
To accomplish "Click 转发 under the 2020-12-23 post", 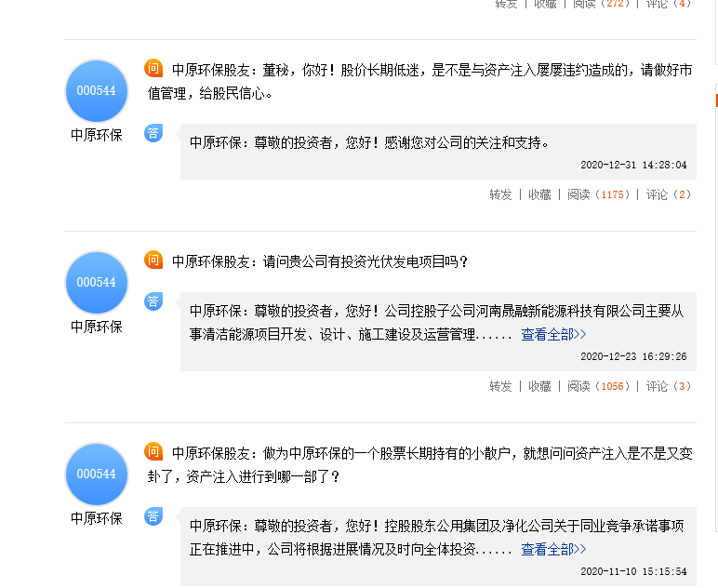I will 500,386.
